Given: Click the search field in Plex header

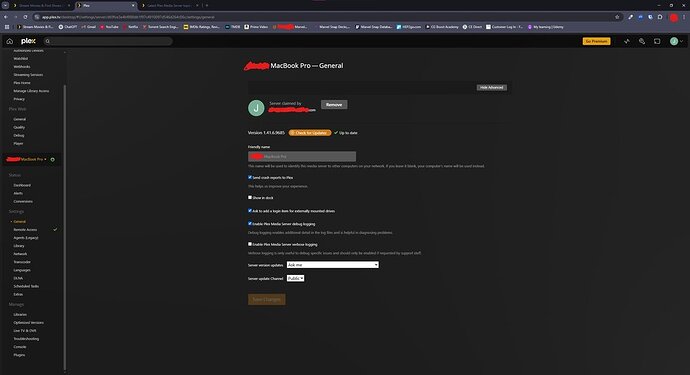Looking at the screenshot, I should 108,41.
